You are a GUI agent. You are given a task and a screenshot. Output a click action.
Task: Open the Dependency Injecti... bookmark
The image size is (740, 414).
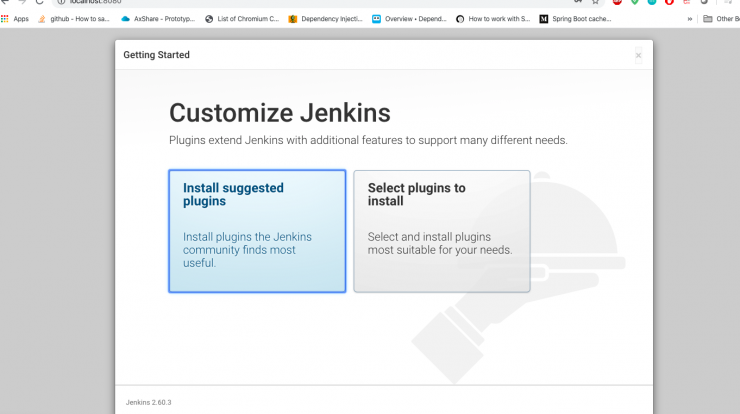point(326,19)
